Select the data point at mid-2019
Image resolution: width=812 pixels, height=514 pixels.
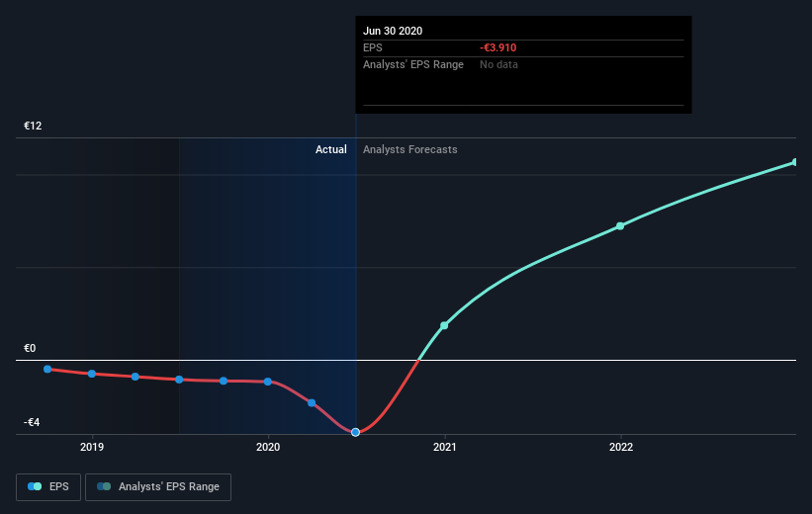pos(179,380)
